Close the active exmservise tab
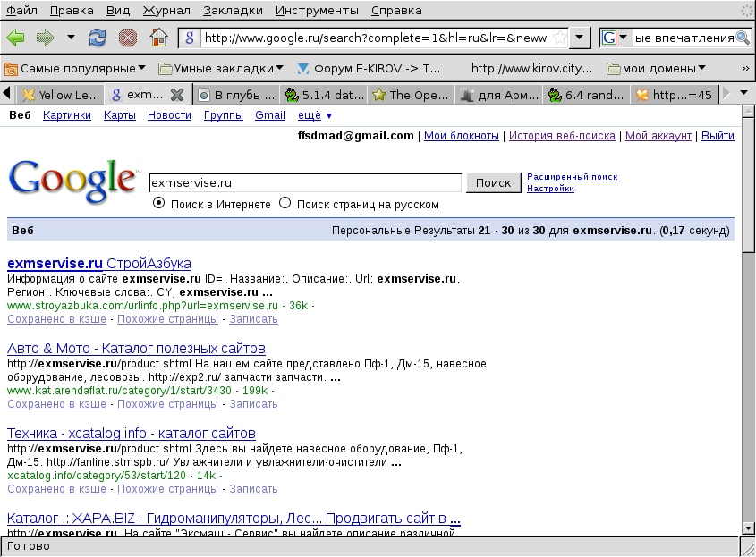 177,94
